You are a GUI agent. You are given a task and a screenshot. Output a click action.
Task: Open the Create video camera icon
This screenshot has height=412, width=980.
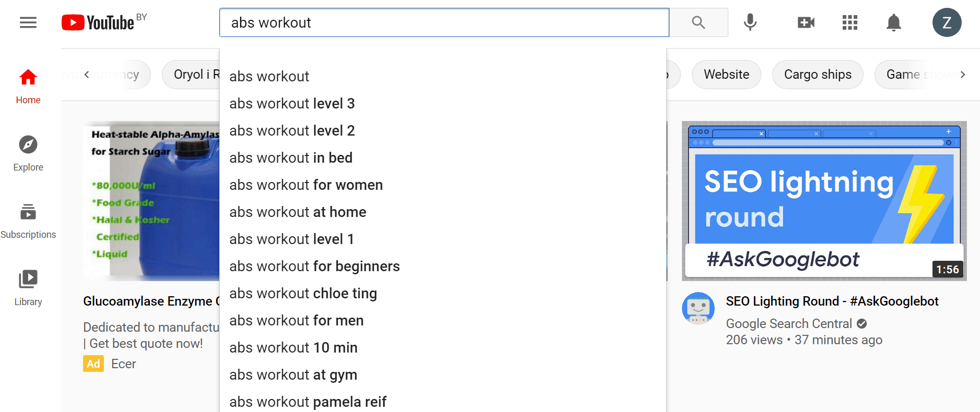click(x=806, y=22)
